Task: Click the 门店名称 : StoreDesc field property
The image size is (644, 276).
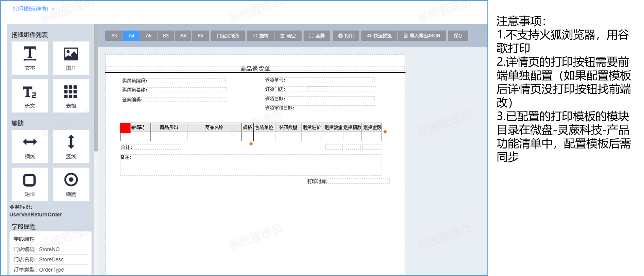Action: tap(50, 259)
